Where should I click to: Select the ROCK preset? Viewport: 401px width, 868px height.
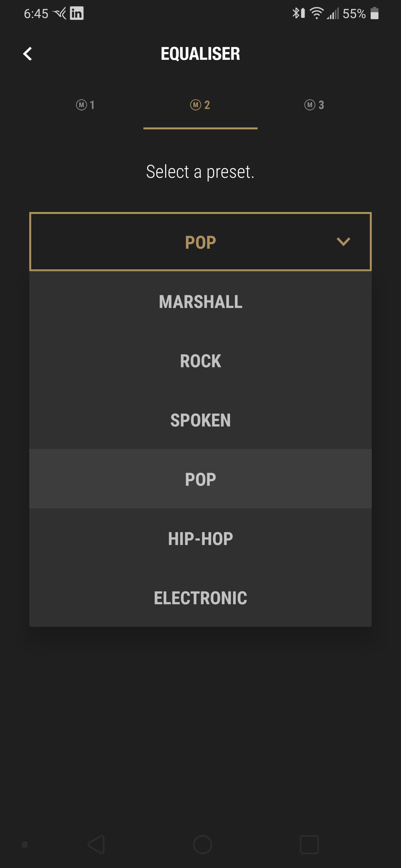[x=200, y=361]
